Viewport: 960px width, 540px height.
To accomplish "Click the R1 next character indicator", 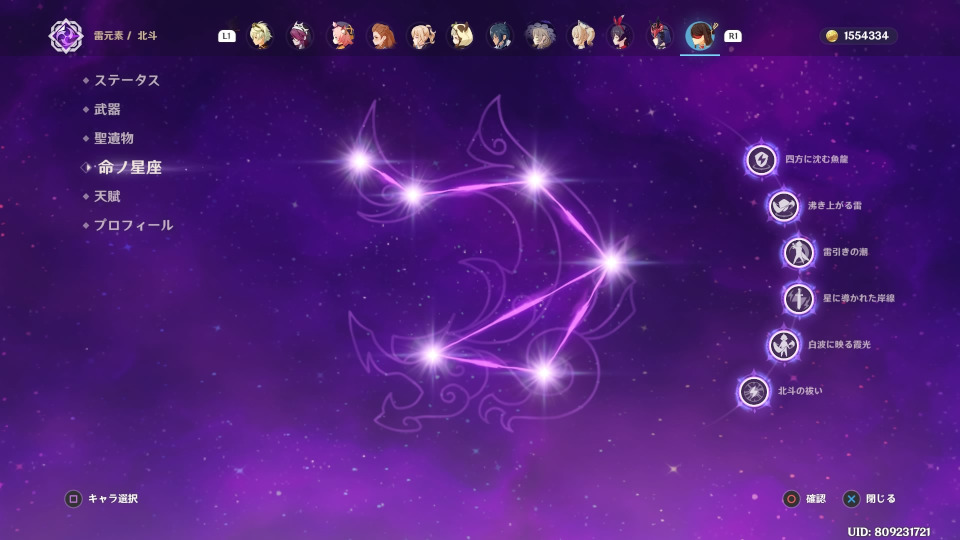I will pyautogui.click(x=733, y=36).
